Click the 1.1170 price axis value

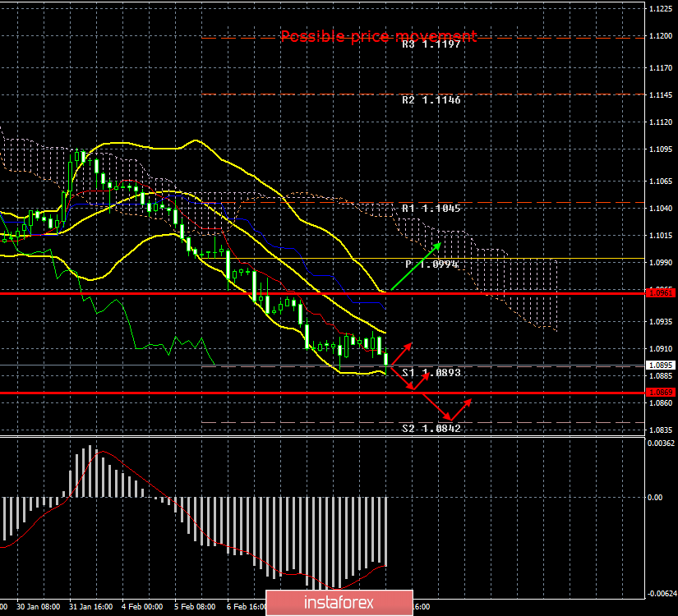[661, 68]
